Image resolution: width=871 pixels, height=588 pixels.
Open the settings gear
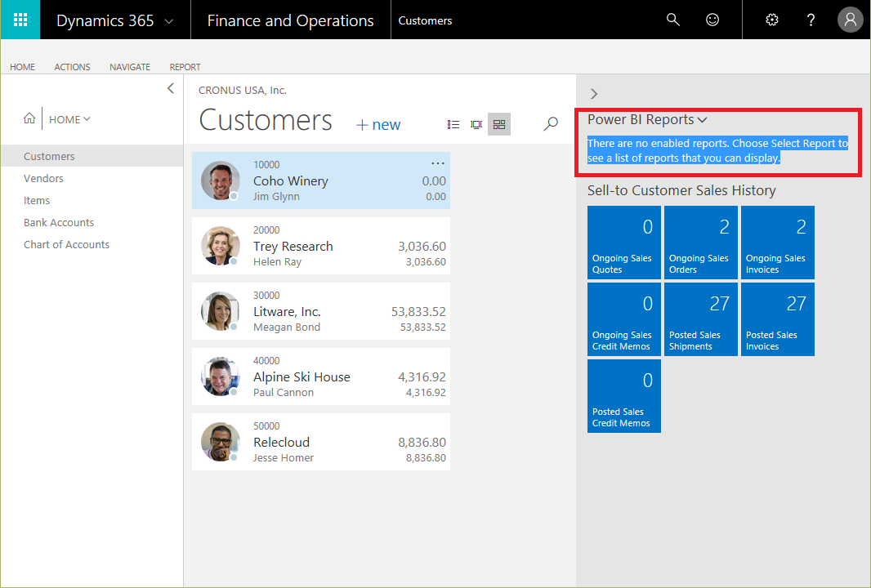(771, 20)
